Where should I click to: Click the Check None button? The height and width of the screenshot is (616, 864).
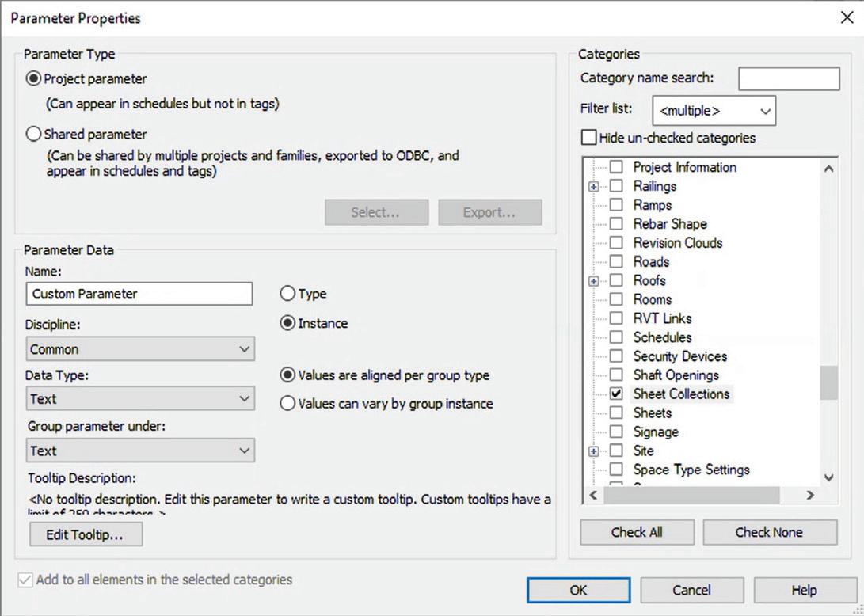[x=770, y=532]
